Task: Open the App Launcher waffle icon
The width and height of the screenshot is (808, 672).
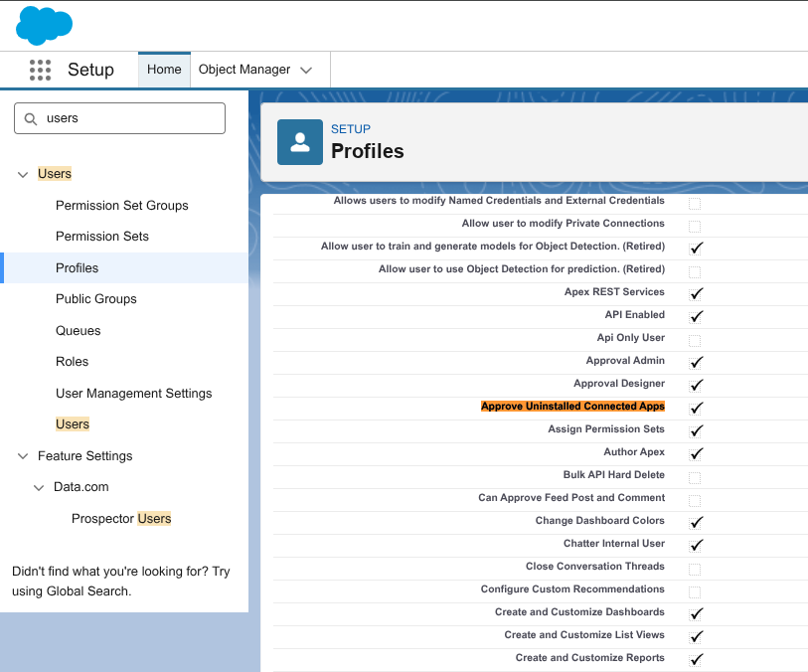Action: (40, 70)
